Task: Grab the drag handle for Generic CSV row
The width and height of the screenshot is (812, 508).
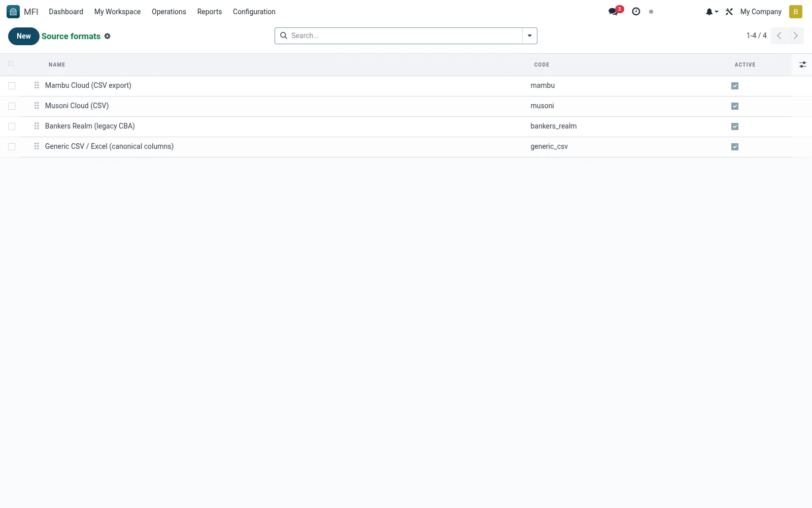Action: pyautogui.click(x=37, y=146)
